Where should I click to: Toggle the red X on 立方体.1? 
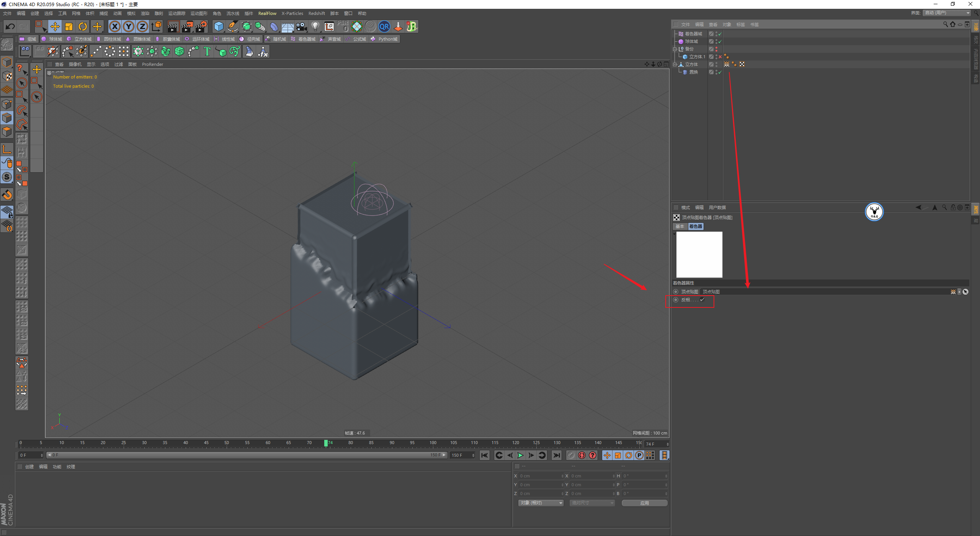[x=720, y=57]
